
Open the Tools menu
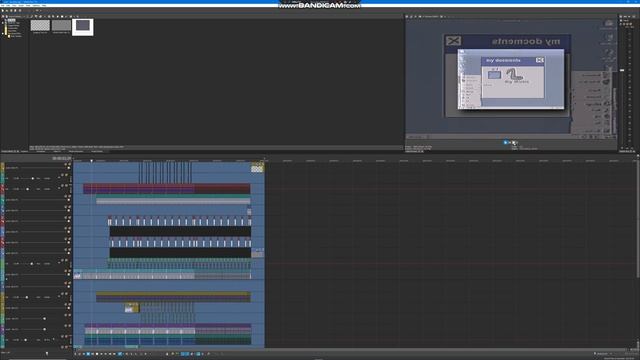click(x=28, y=5)
